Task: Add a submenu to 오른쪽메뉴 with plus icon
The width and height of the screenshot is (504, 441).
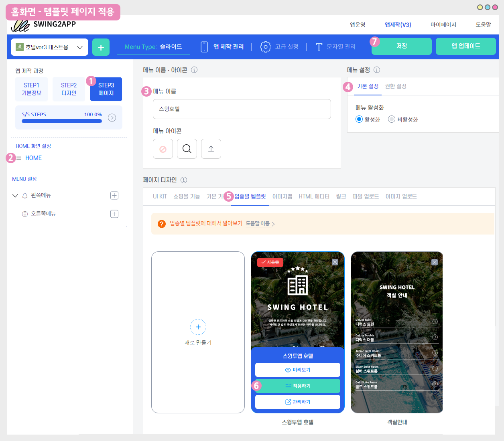Action: coord(114,214)
